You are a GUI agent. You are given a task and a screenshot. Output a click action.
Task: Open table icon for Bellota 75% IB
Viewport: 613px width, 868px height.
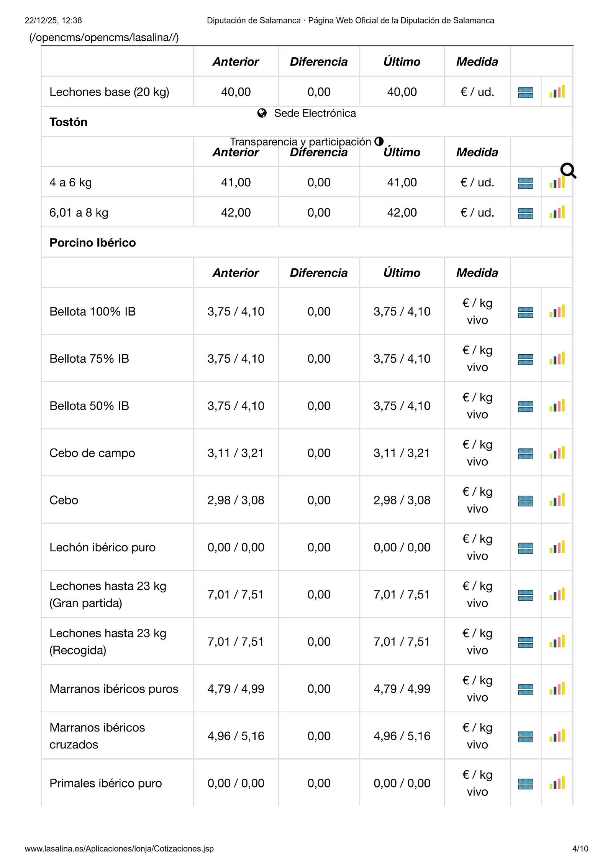pyautogui.click(x=526, y=359)
